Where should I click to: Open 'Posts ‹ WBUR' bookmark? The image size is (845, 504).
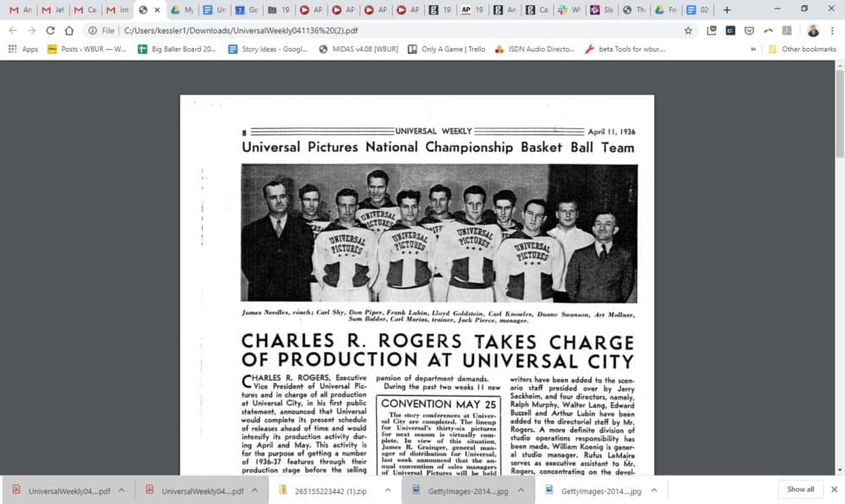coord(87,49)
